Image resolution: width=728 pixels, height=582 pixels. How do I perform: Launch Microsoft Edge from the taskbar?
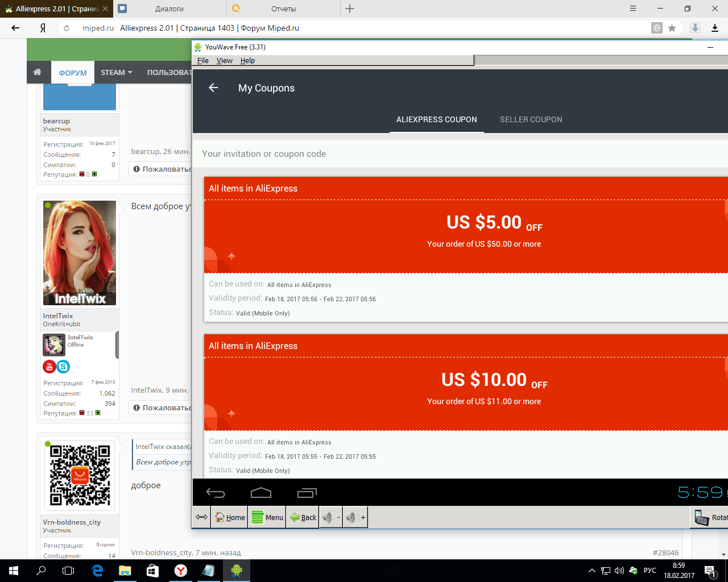click(97, 571)
